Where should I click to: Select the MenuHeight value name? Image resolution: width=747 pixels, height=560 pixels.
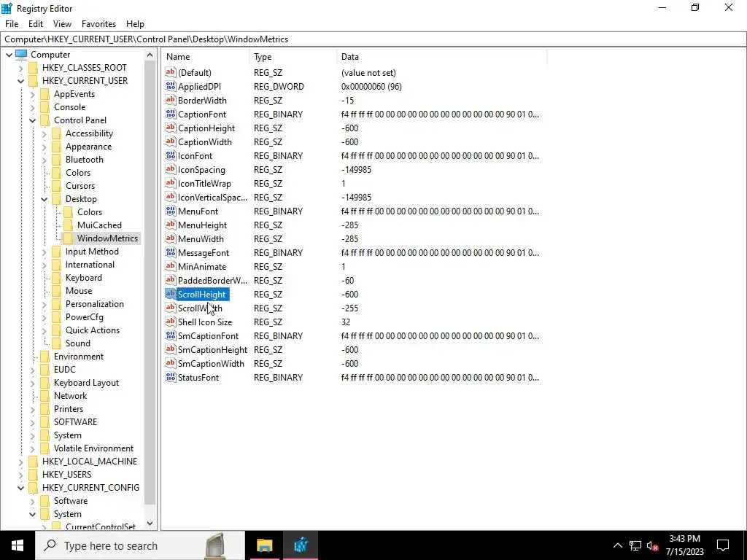point(202,225)
